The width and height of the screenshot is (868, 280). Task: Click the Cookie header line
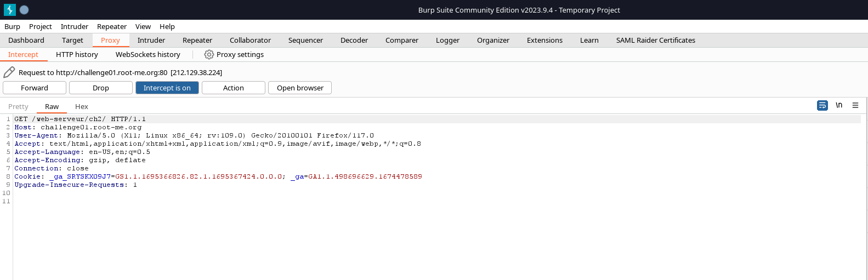pos(218,176)
